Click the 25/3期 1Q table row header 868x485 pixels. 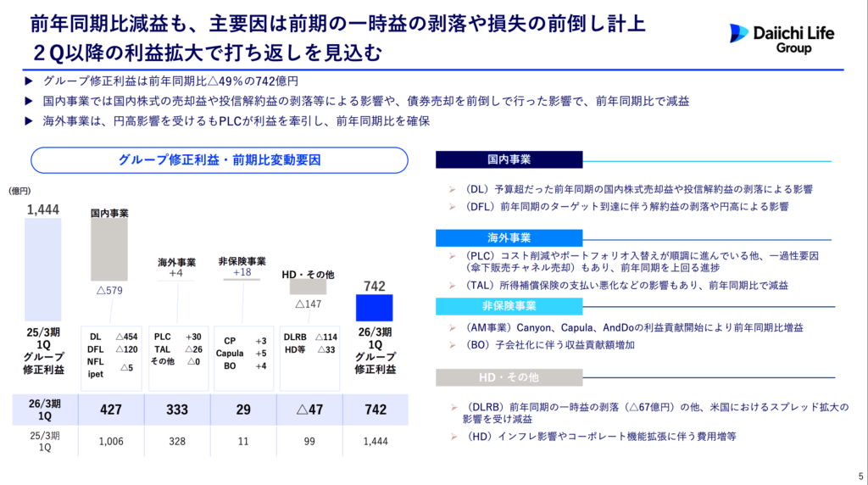point(45,441)
